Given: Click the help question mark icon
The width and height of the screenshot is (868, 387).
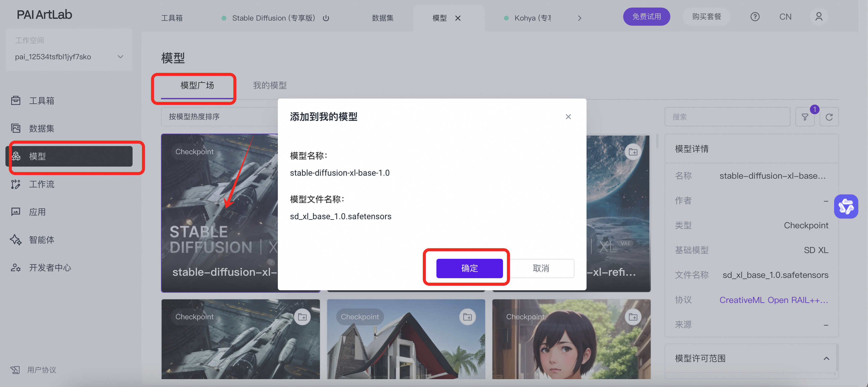Looking at the screenshot, I should (755, 17).
